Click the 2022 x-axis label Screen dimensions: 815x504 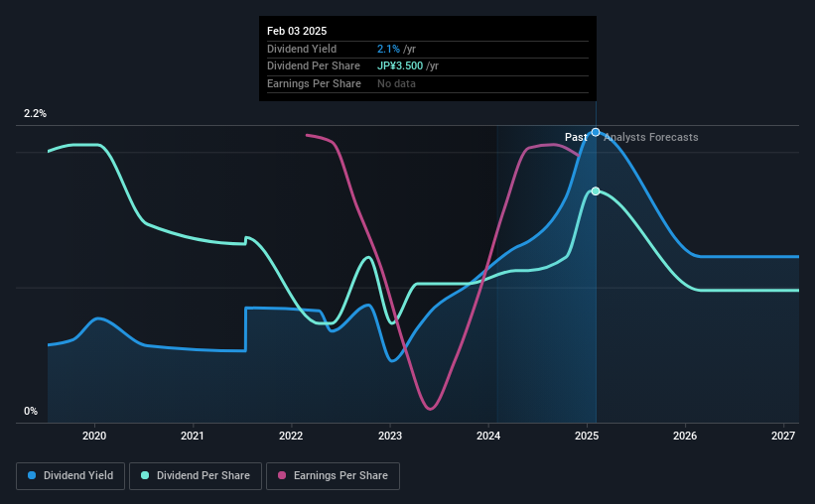pos(291,436)
